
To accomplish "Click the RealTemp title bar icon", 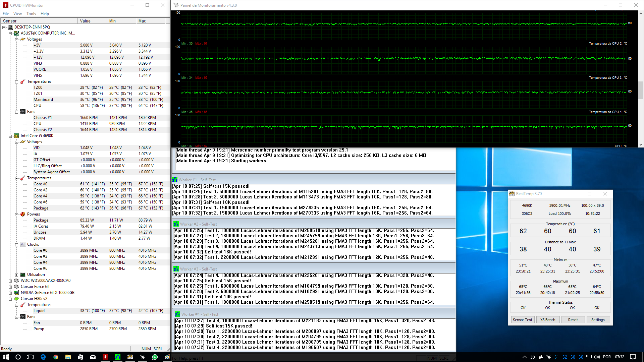I will (x=512, y=194).
